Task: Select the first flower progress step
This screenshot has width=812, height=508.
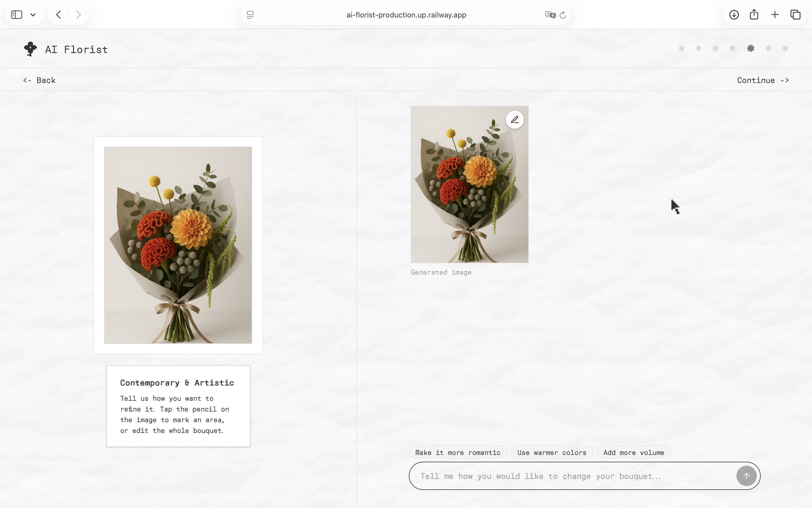Action: click(x=681, y=48)
